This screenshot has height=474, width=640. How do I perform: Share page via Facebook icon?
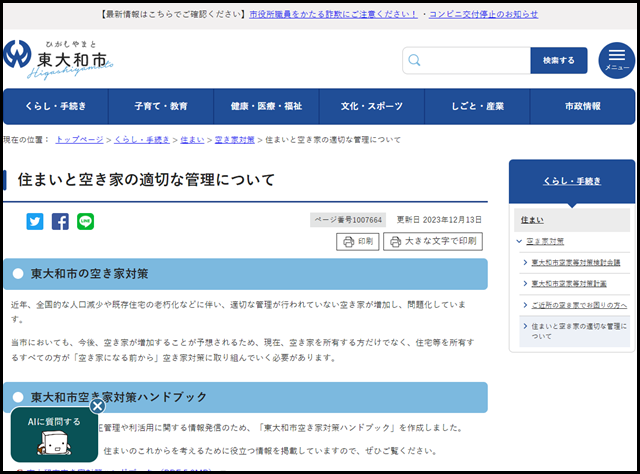(60, 222)
